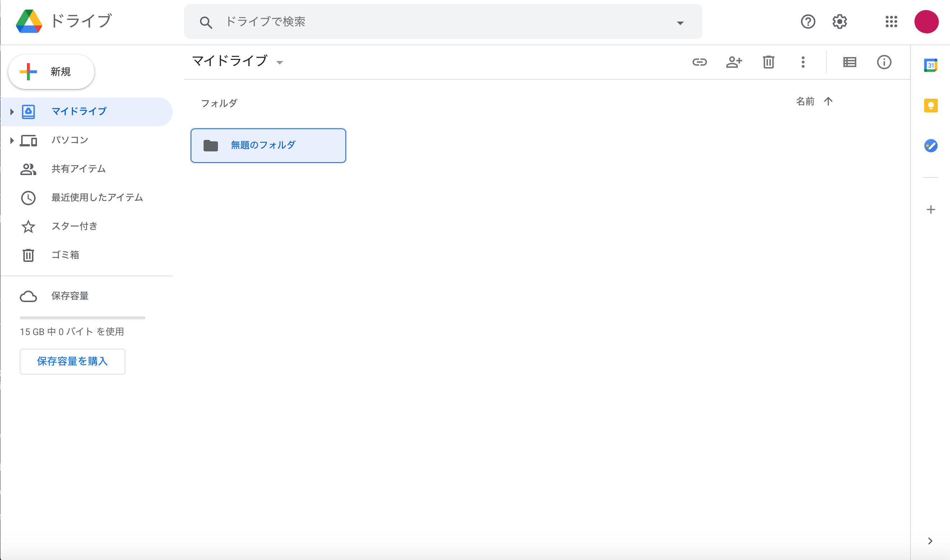Image resolution: width=950 pixels, height=560 pixels.
Task: Open スター付き in the sidebar
Action: click(x=87, y=226)
